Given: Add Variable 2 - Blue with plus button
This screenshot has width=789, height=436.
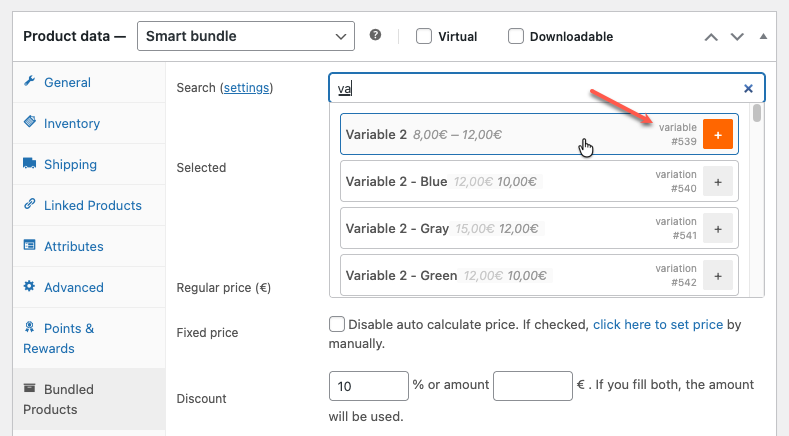Looking at the screenshot, I should point(718,182).
